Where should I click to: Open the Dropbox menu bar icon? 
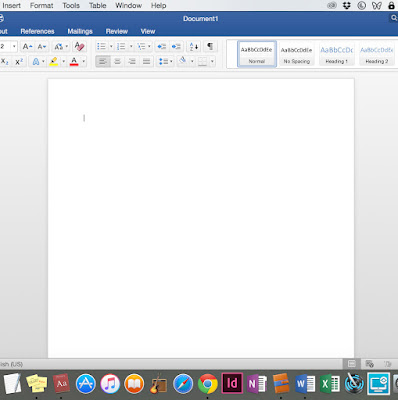pyautogui.click(x=347, y=5)
